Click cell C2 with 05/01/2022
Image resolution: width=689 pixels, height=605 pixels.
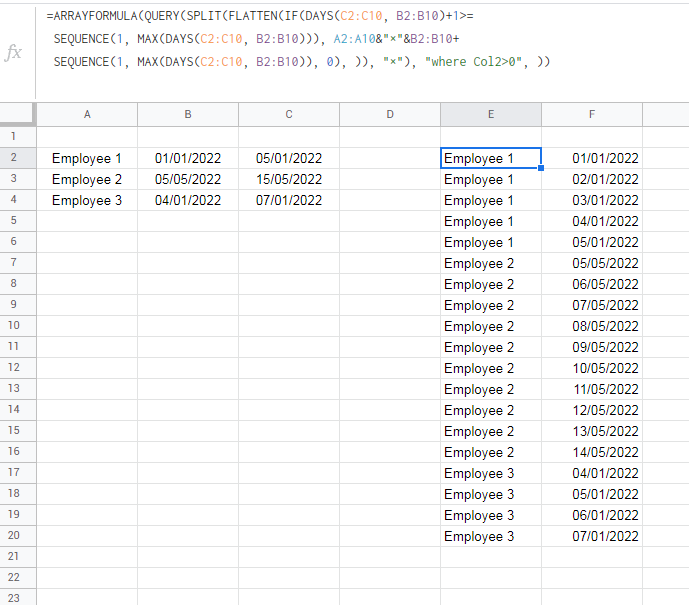click(289, 158)
